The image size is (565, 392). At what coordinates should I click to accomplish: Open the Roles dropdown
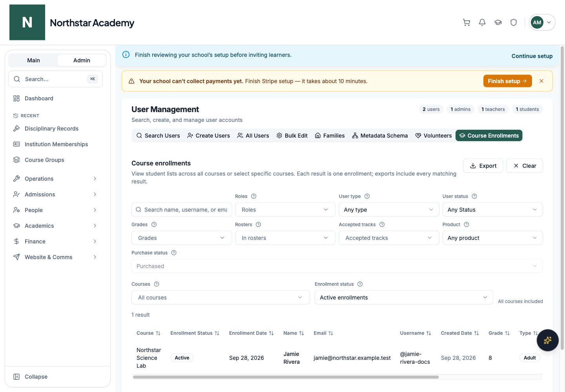(x=285, y=210)
